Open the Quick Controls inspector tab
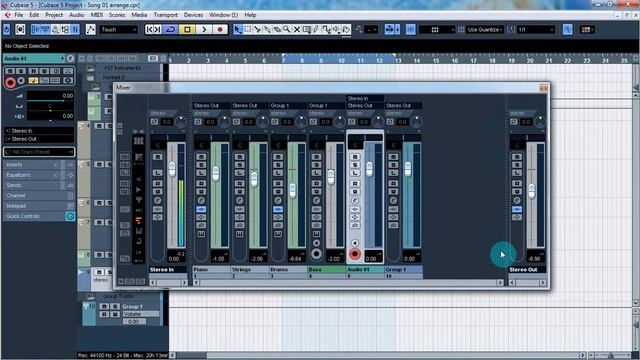 coord(39,216)
